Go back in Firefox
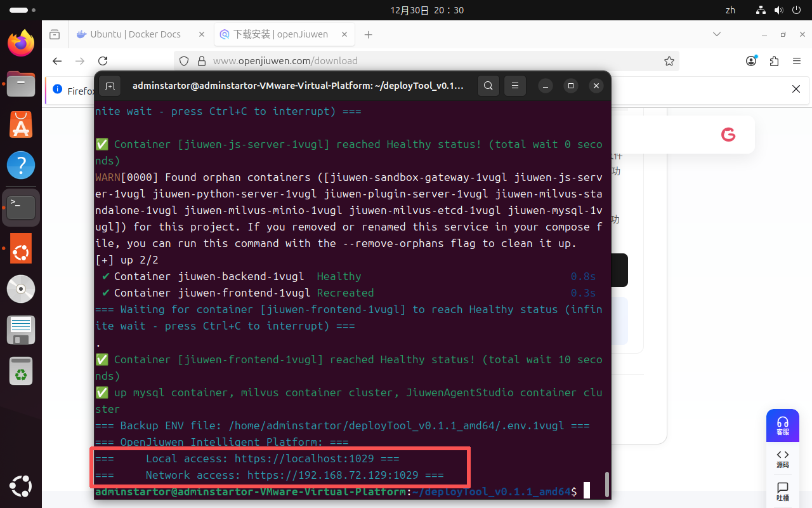Viewport: 812px width, 508px height. [x=57, y=61]
